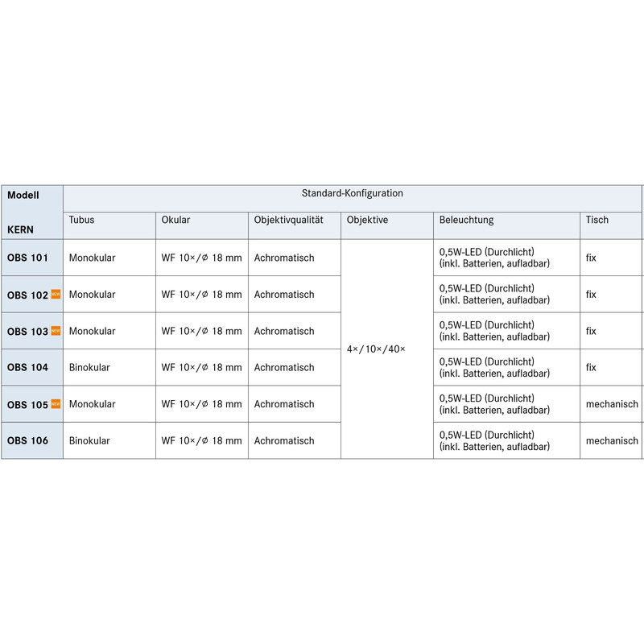Viewport: 644px width, 644px height.
Task: Click the KERN label in the header
Action: point(20,229)
